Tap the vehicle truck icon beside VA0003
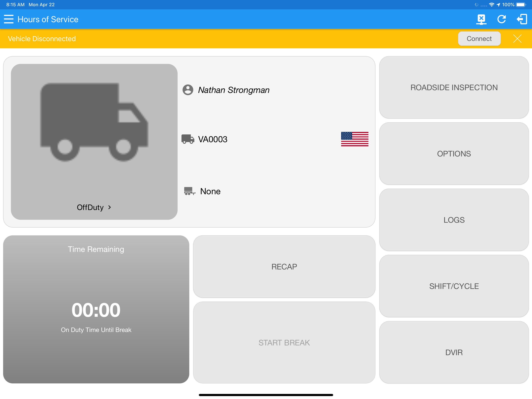 coord(188,139)
